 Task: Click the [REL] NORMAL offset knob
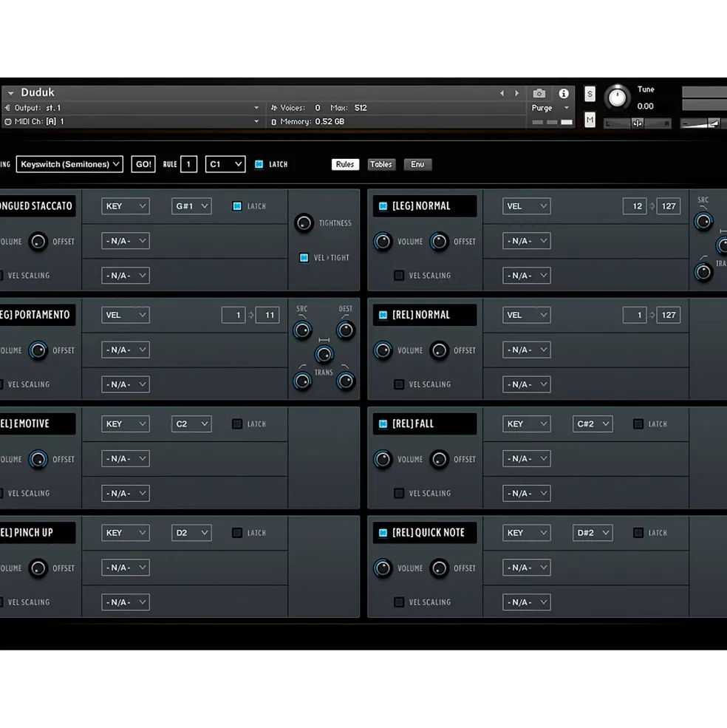pyautogui.click(x=439, y=350)
